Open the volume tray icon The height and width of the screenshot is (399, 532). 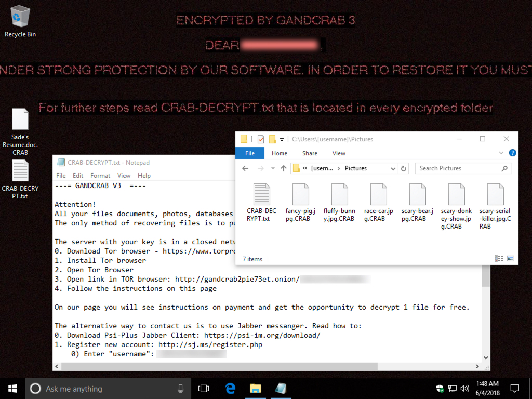pos(465,389)
